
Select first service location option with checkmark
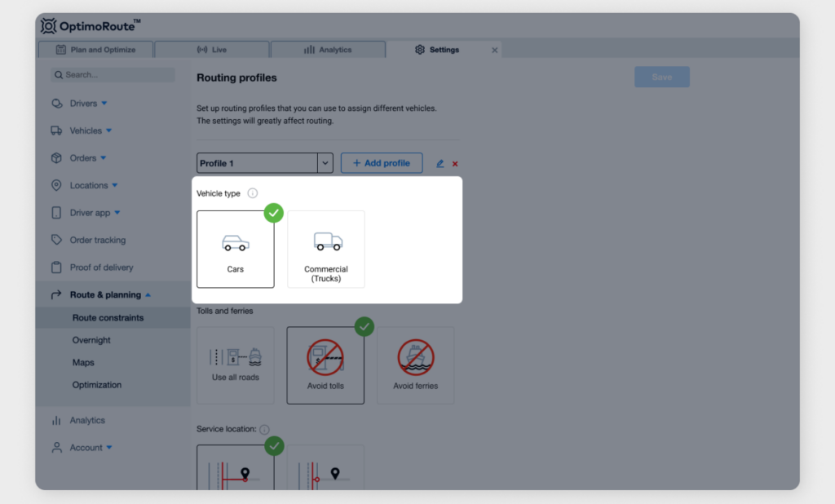(x=236, y=468)
